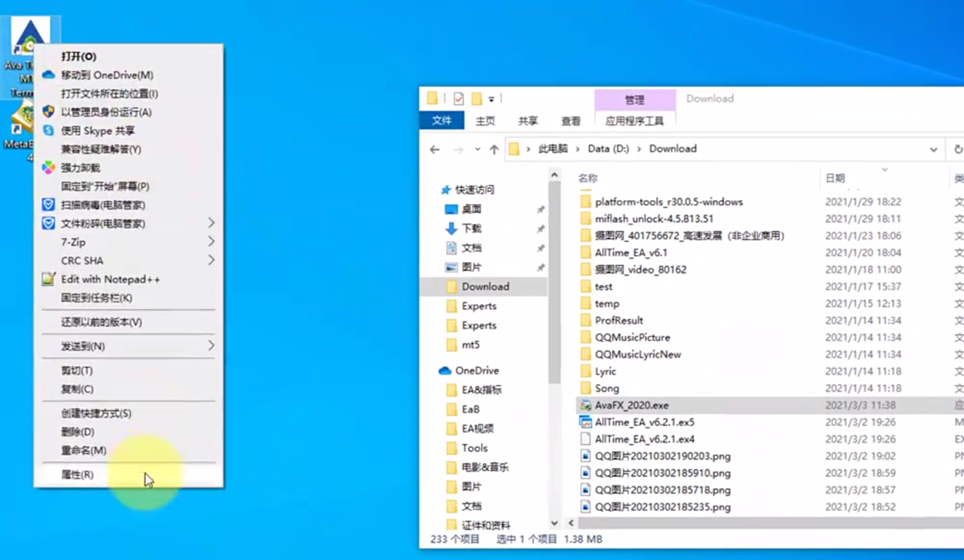
Task: Switch to the 查看 ribbon tab
Action: (x=571, y=121)
